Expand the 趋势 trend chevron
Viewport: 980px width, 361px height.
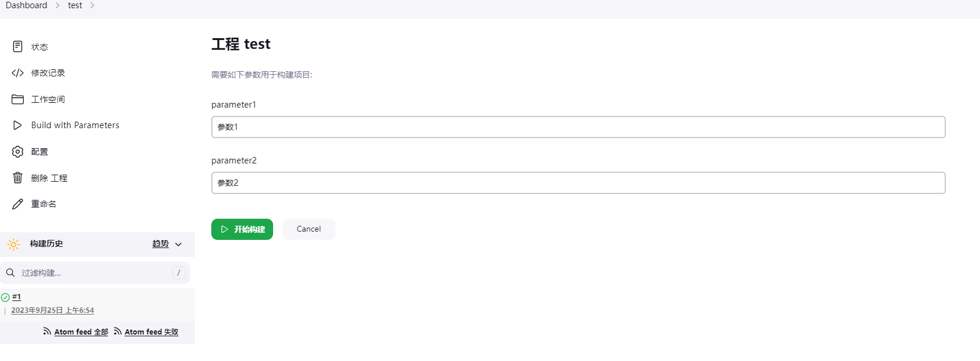(x=178, y=245)
